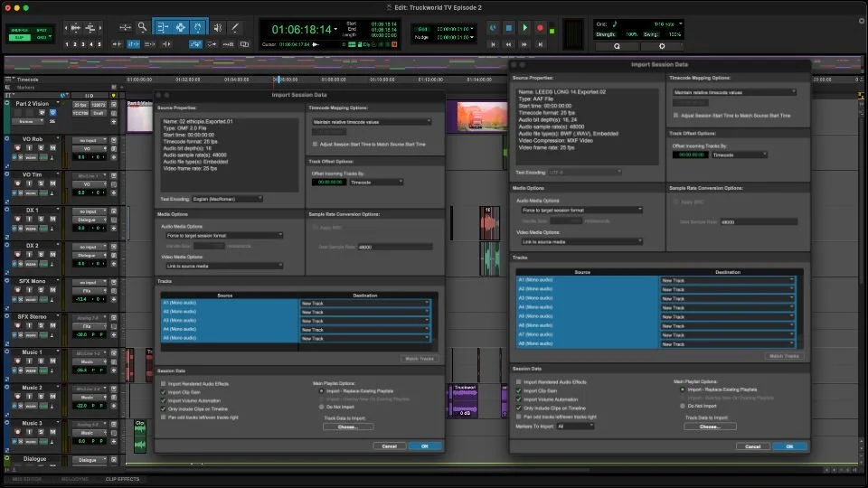Click the Online sync transport icon
This screenshot has width=868, height=488.
point(494,28)
